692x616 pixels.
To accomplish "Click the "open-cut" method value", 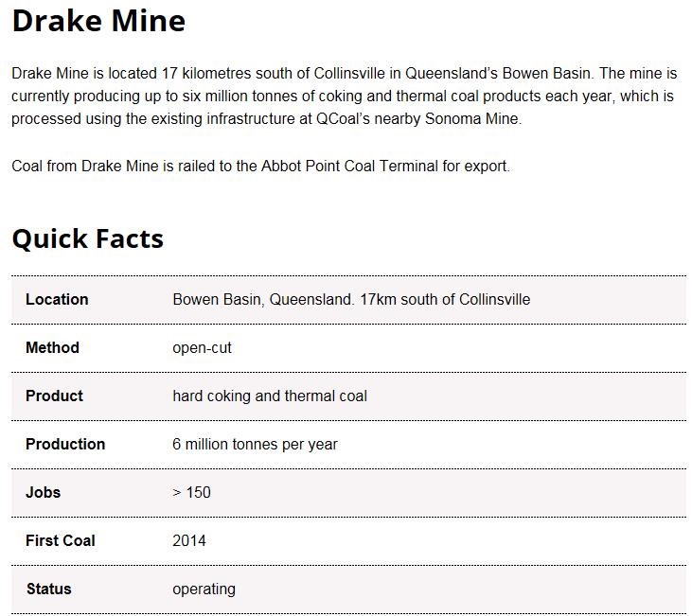I will coord(202,347).
